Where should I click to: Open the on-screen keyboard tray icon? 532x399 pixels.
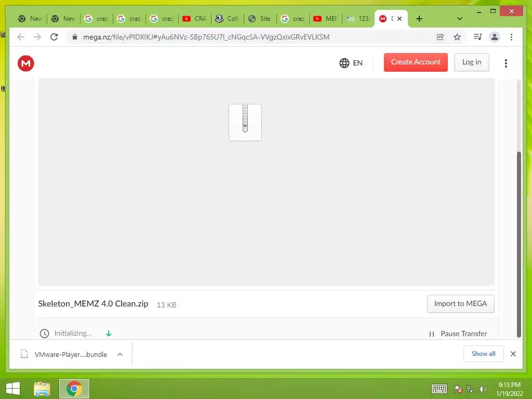(x=439, y=389)
